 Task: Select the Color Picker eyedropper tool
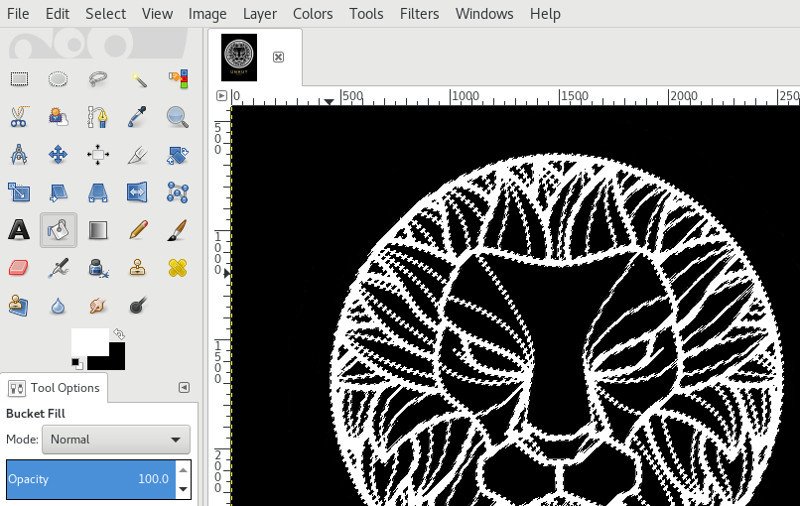[138, 117]
